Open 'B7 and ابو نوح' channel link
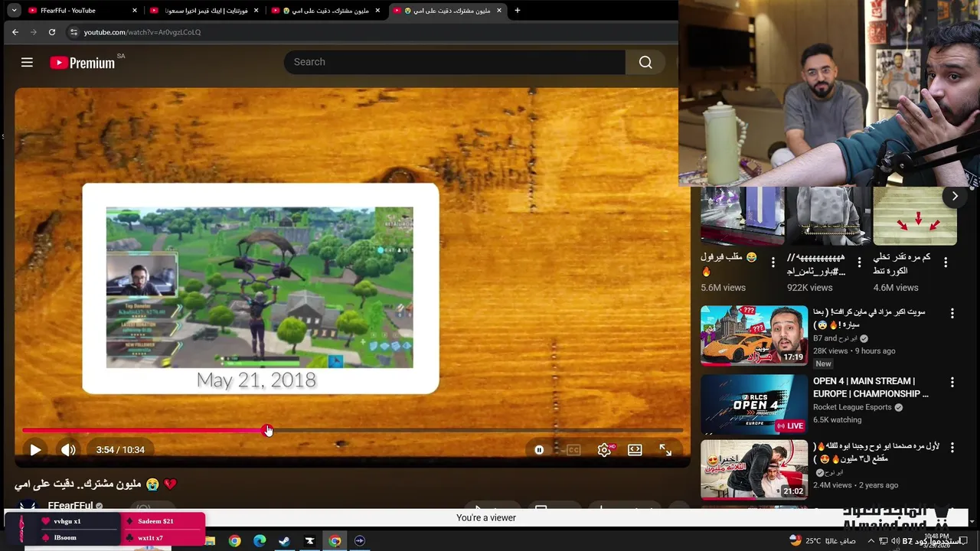This screenshot has height=551, width=980. tap(835, 338)
